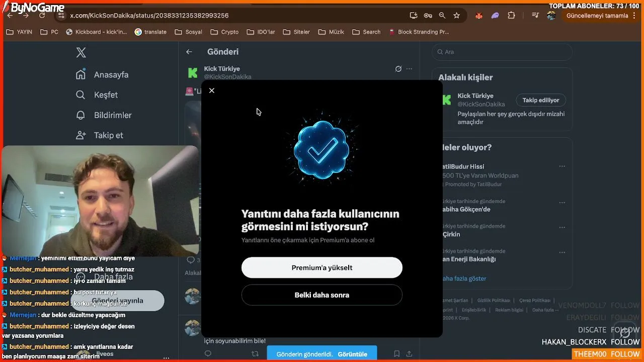The width and height of the screenshot is (644, 362).
Task: Open the PC bookmarks folder
Action: (50, 32)
